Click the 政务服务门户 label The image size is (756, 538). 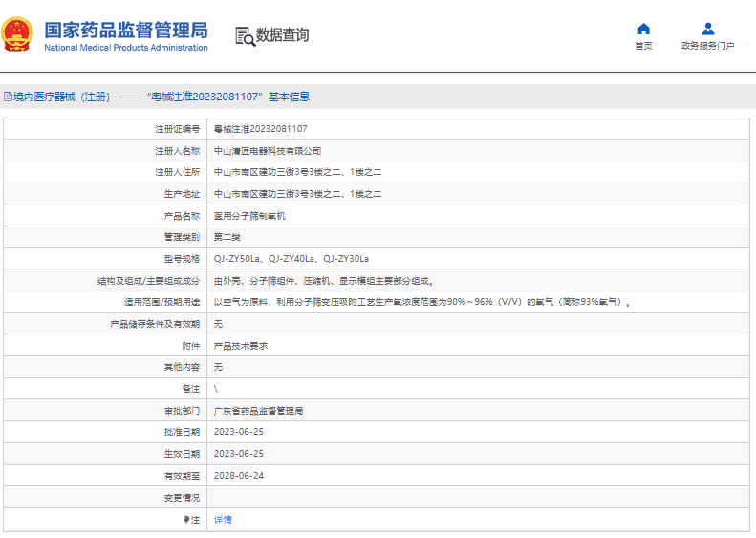[708, 46]
